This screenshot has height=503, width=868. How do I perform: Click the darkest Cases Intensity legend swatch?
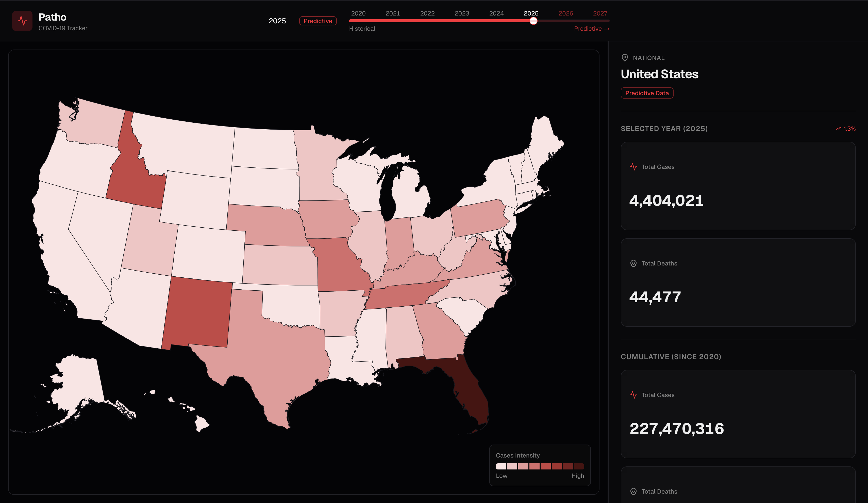pyautogui.click(x=579, y=466)
